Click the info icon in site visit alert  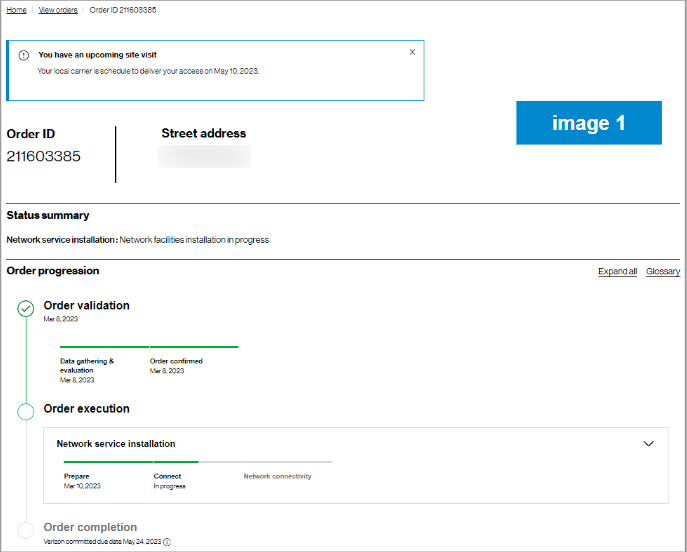pos(23,55)
